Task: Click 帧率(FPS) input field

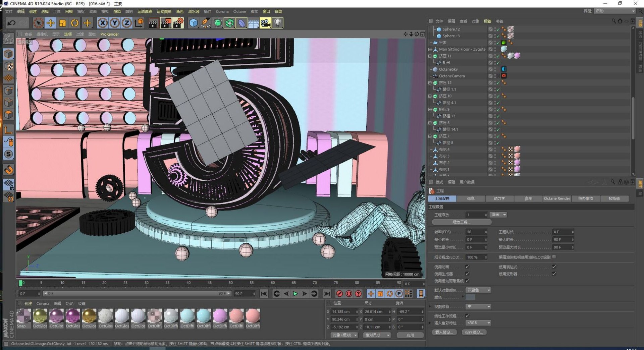Action: (x=476, y=232)
